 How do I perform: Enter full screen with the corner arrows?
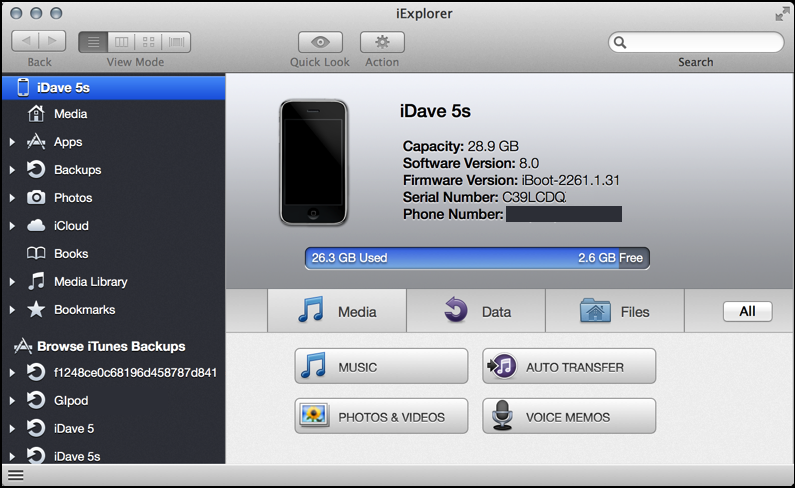tap(782, 14)
